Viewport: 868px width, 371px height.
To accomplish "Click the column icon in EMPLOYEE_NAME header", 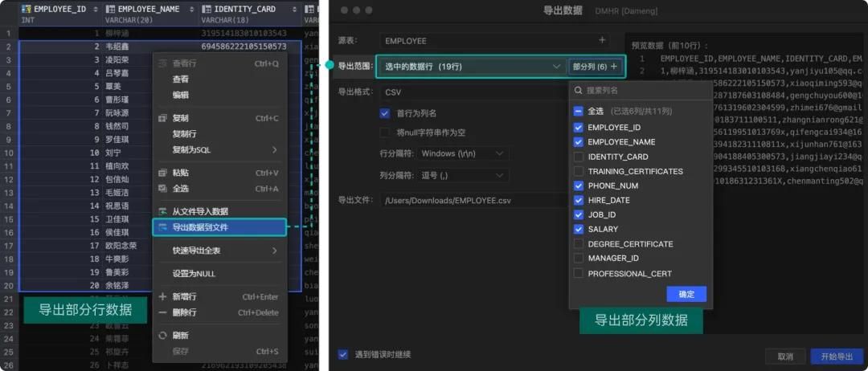I will click(x=109, y=10).
